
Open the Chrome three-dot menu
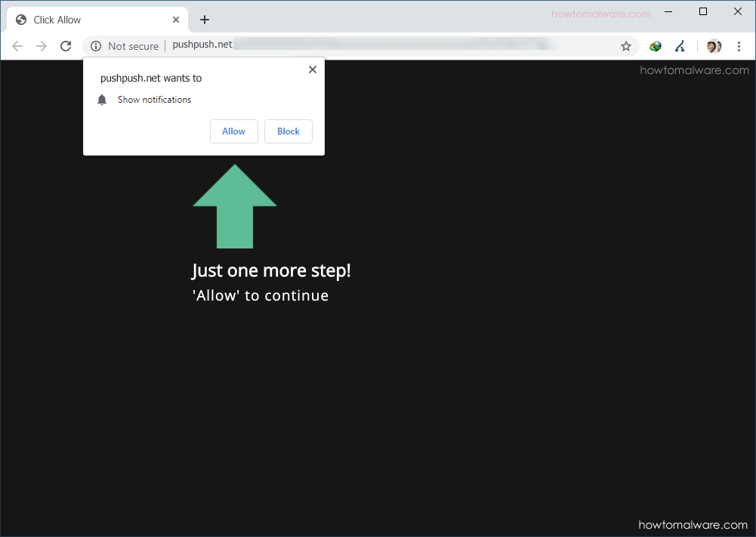point(739,46)
